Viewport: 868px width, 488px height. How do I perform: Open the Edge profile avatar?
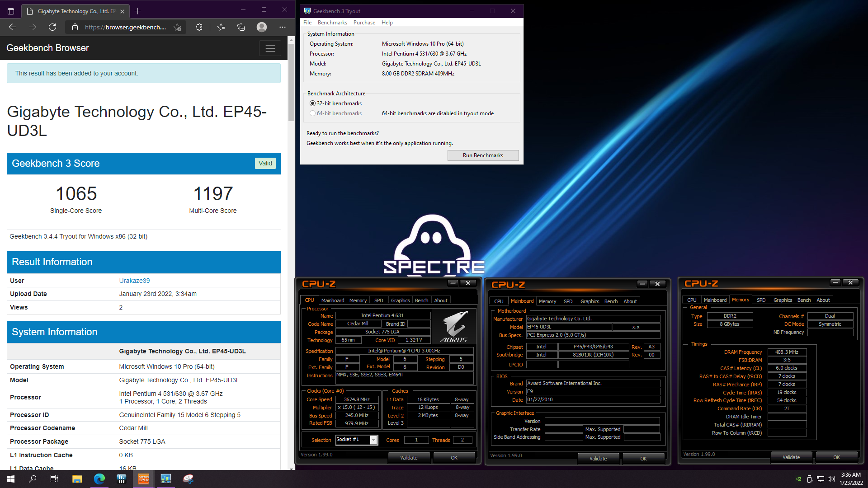coord(262,27)
